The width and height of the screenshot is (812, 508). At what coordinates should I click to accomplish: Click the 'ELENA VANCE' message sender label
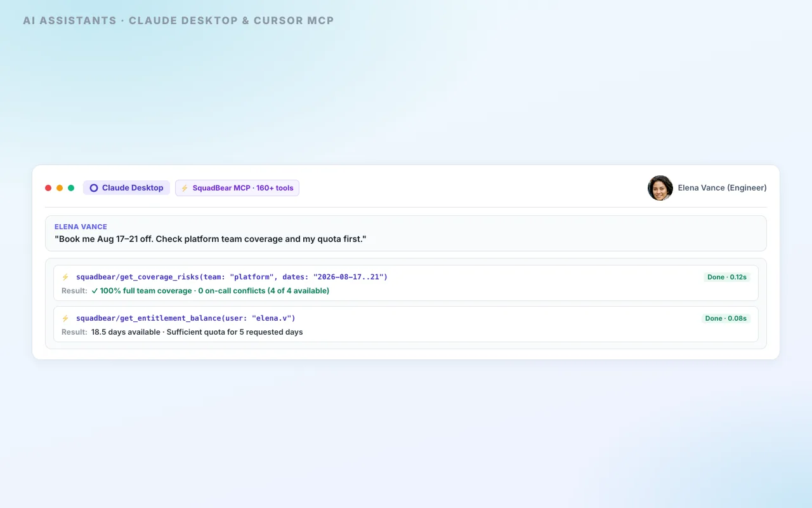tap(81, 227)
